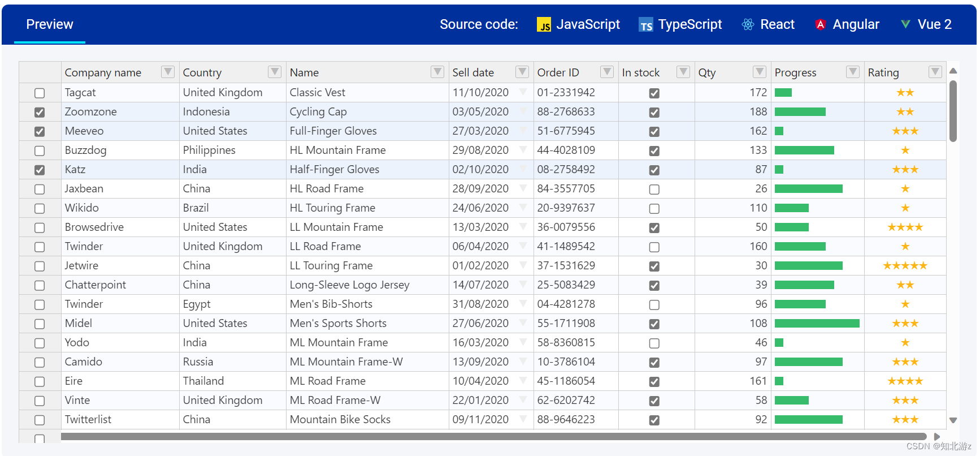Click the vertical scrollbar thumb

953,111
